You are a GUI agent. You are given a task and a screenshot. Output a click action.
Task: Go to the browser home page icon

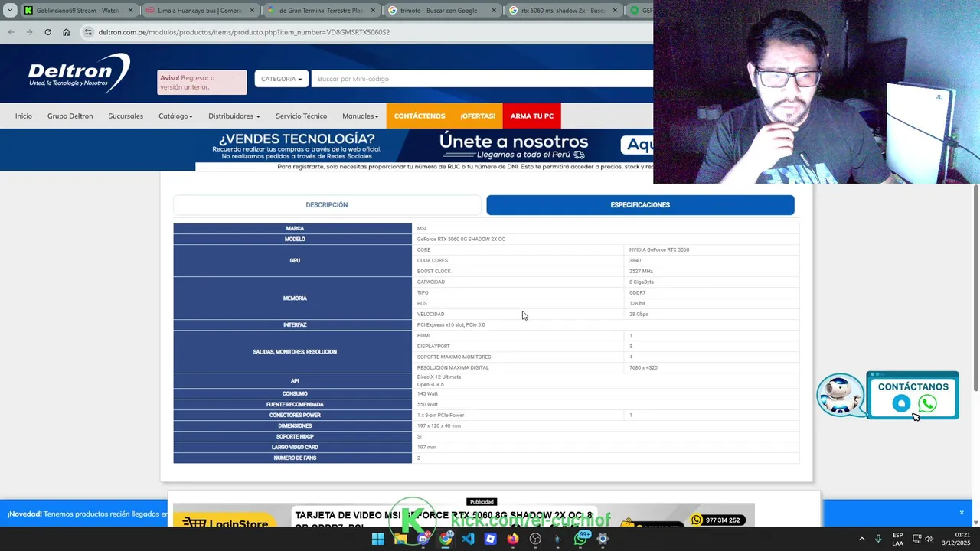point(66,32)
